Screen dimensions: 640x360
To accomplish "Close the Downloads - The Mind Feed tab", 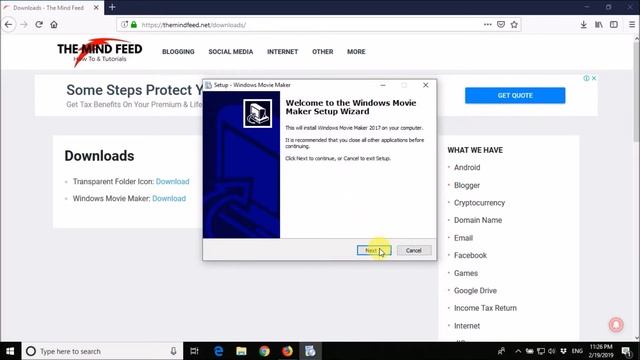I will pos(96,8).
